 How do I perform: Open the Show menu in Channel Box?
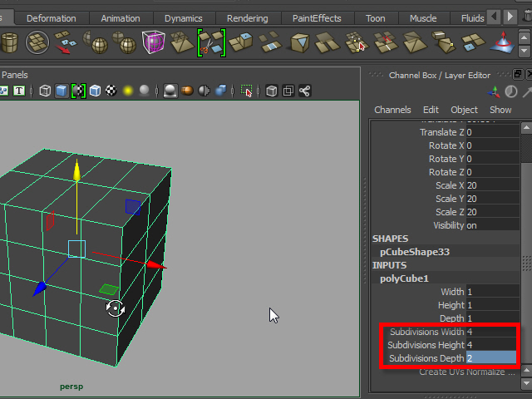pyautogui.click(x=500, y=110)
